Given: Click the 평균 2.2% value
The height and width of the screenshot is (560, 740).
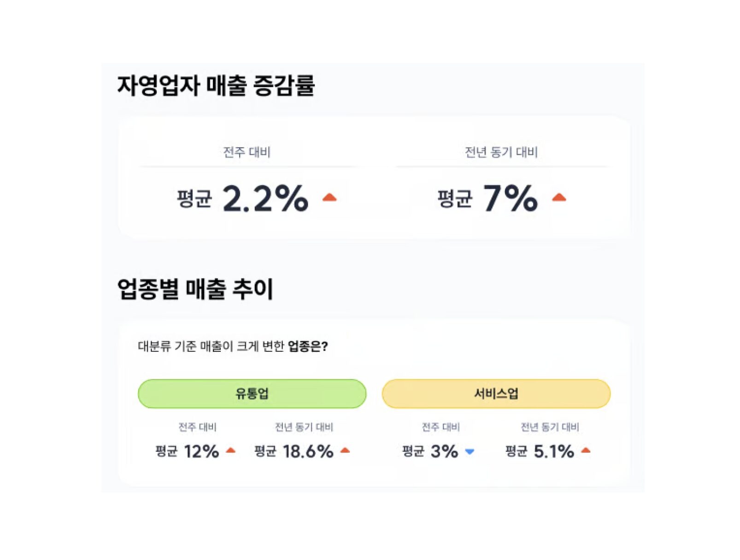Looking at the screenshot, I should 242,198.
